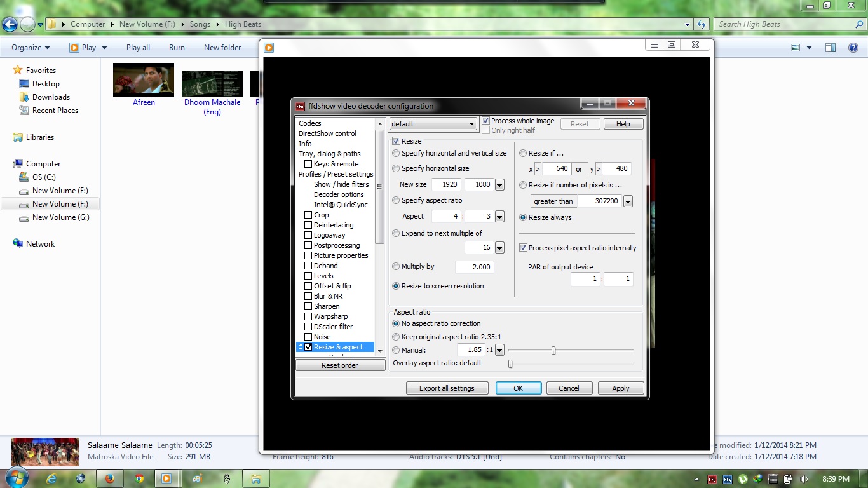Open uTorrent from the system tray
This screenshot has height=488, width=868.
click(742, 479)
